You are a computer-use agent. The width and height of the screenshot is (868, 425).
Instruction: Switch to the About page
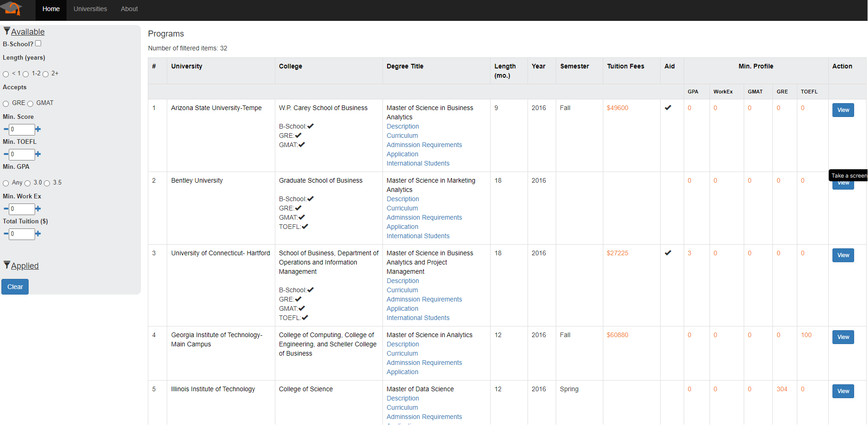(x=129, y=9)
